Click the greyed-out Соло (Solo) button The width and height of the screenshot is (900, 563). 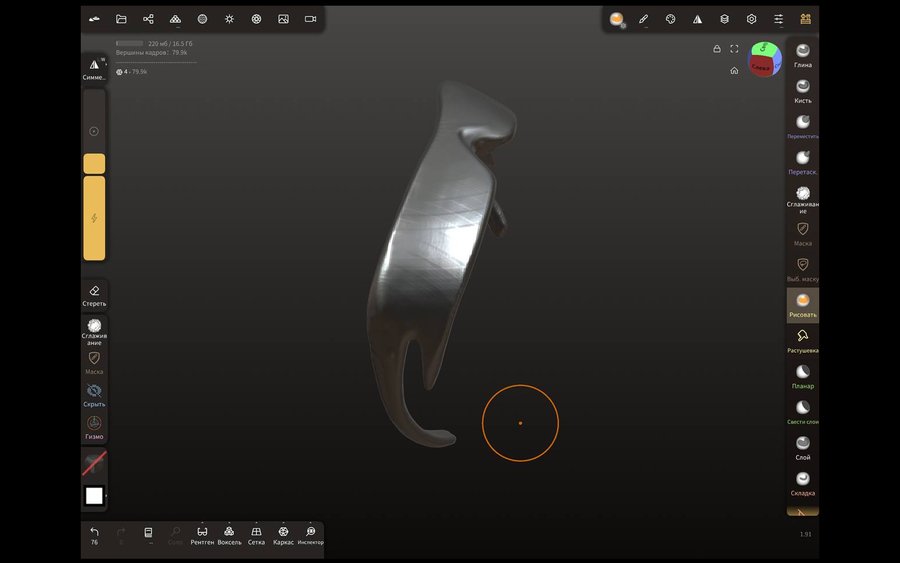(x=175, y=535)
